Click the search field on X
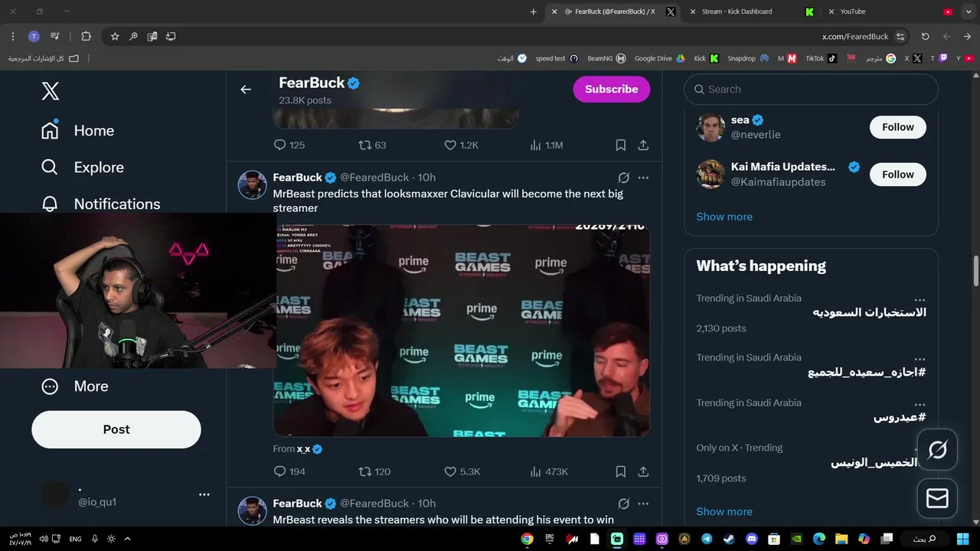980x551 pixels. tap(811, 90)
